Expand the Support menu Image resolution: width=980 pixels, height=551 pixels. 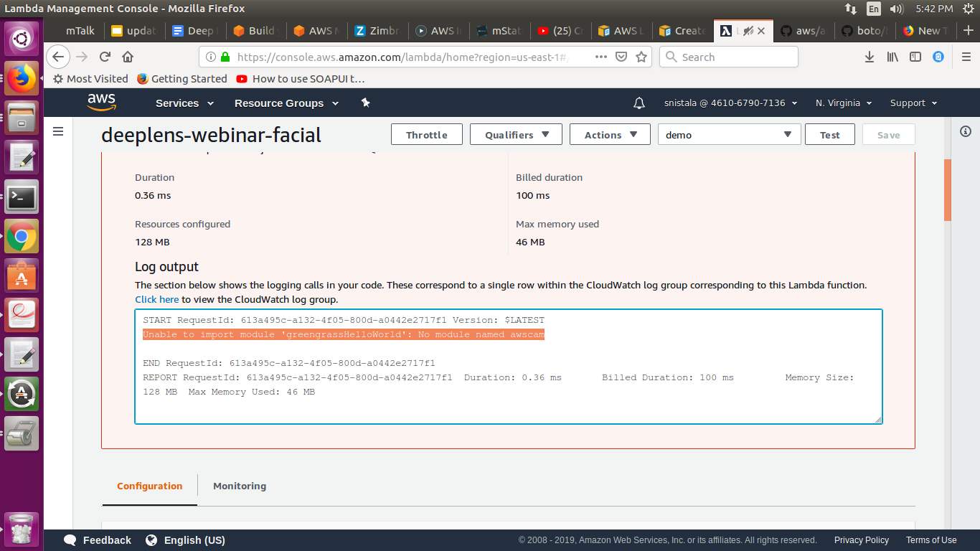[914, 103]
